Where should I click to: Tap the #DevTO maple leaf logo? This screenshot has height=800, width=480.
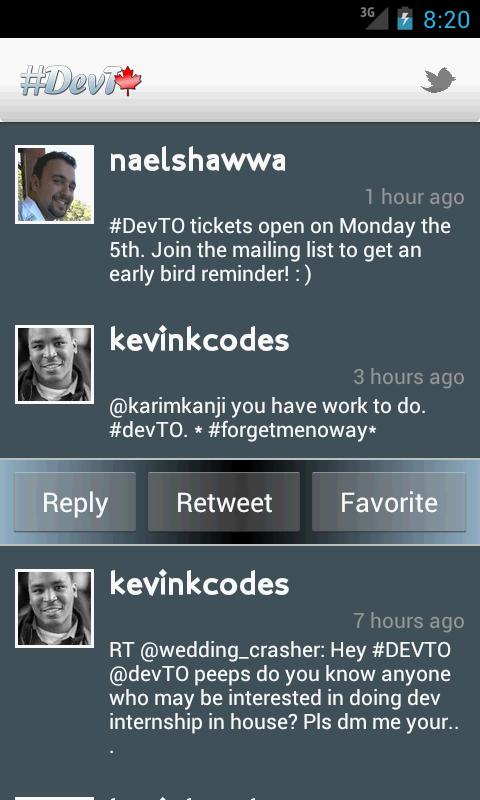pos(81,81)
